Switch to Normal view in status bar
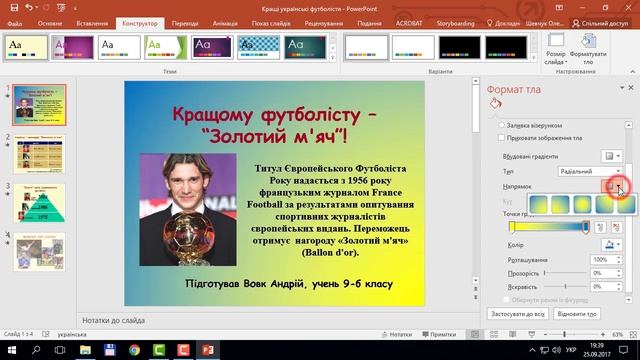Viewport: 640px width, 360px height. click(475, 334)
